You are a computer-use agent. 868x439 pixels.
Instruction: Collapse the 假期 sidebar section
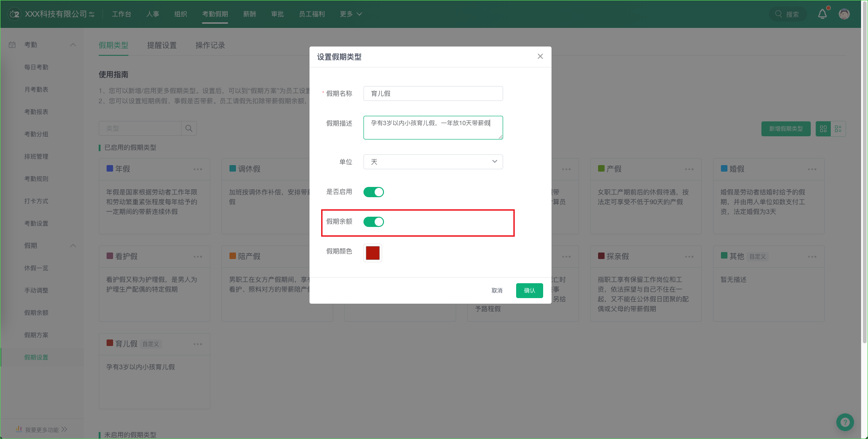(x=73, y=246)
